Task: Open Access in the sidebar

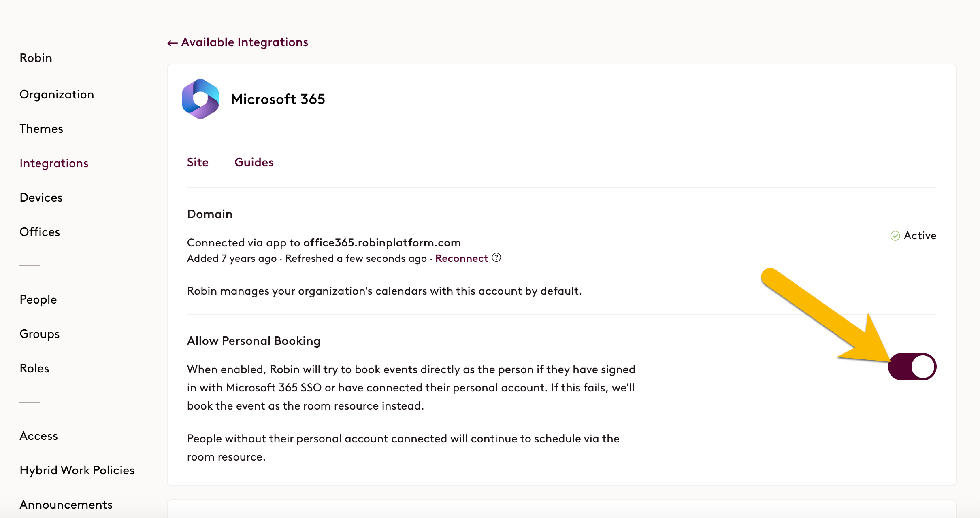Action: pyautogui.click(x=39, y=436)
